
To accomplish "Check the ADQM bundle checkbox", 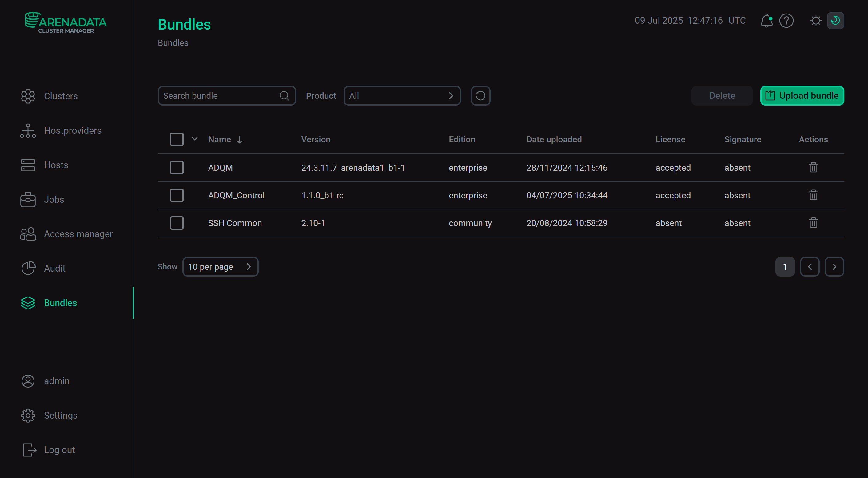I will (177, 167).
